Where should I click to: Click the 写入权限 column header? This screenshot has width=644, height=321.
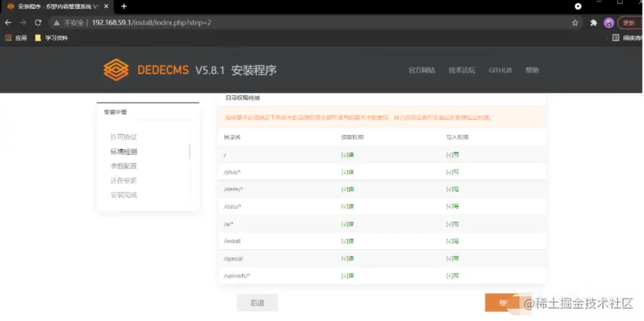click(458, 137)
